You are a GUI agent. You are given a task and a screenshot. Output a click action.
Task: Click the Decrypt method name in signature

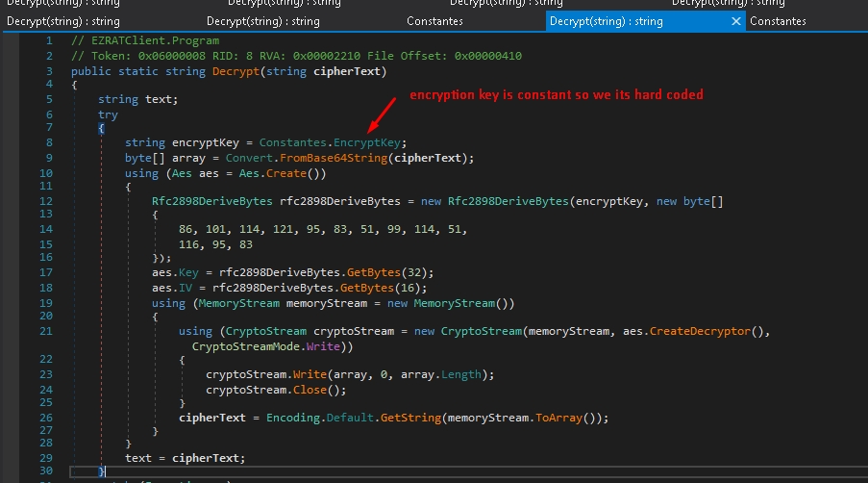236,71
